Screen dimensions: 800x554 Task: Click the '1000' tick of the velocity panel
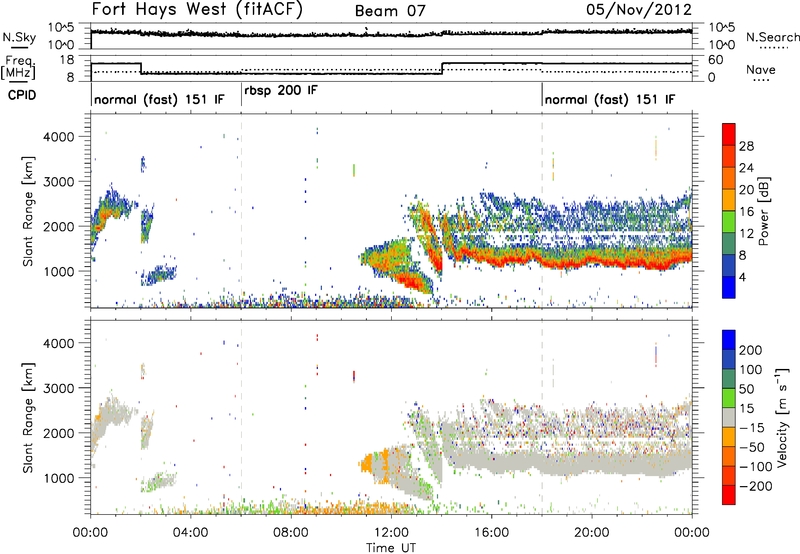coord(58,478)
